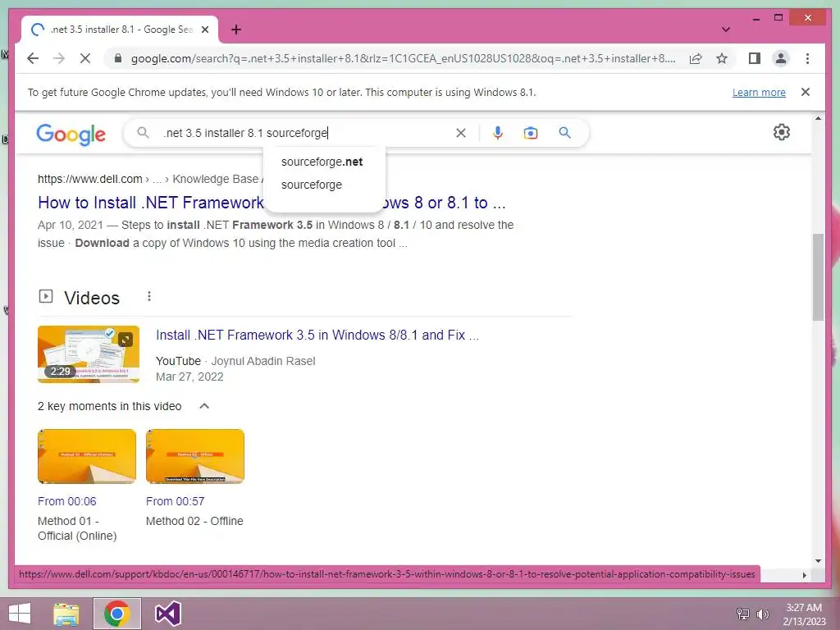Open Chrome side panel
The width and height of the screenshot is (840, 630).
755,58
